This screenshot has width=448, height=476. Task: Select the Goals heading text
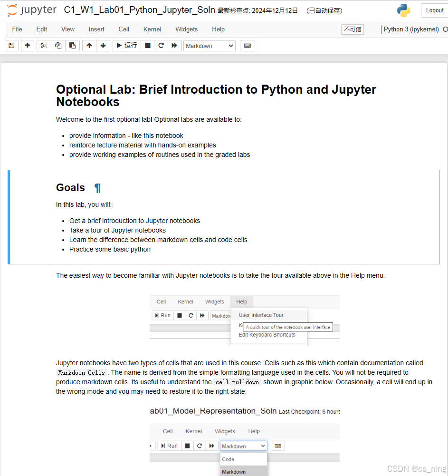[70, 188]
